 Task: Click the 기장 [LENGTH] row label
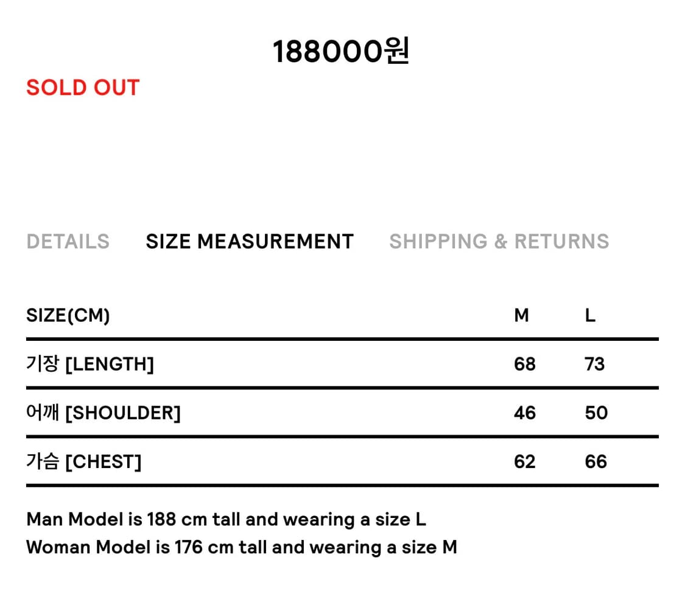coord(90,364)
